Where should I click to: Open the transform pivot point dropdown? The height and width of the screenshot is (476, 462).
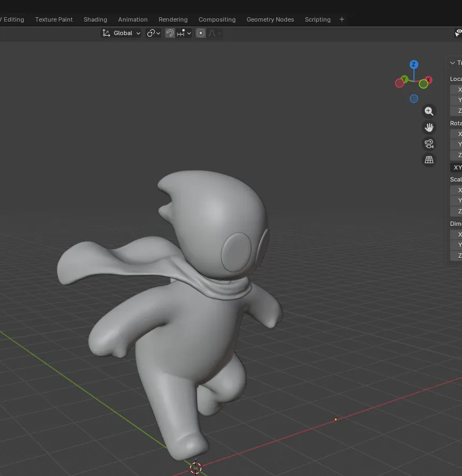click(153, 33)
